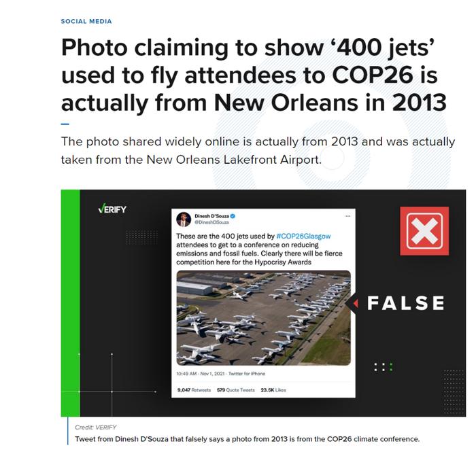Image resolution: width=476 pixels, height=452 pixels.
Task: Click Dinesh D'Souza's profile avatar
Action: (184, 220)
